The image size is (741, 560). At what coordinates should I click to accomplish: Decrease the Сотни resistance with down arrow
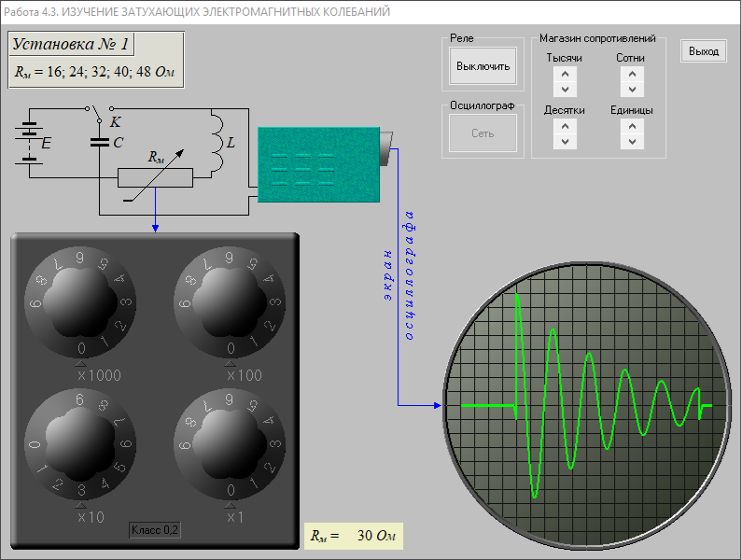click(632, 90)
